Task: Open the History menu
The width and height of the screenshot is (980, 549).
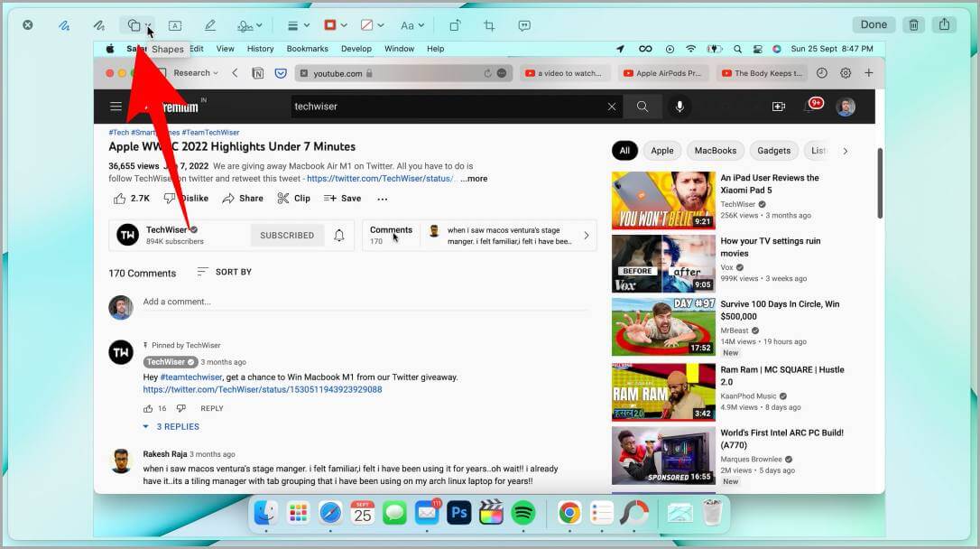Action: (260, 49)
